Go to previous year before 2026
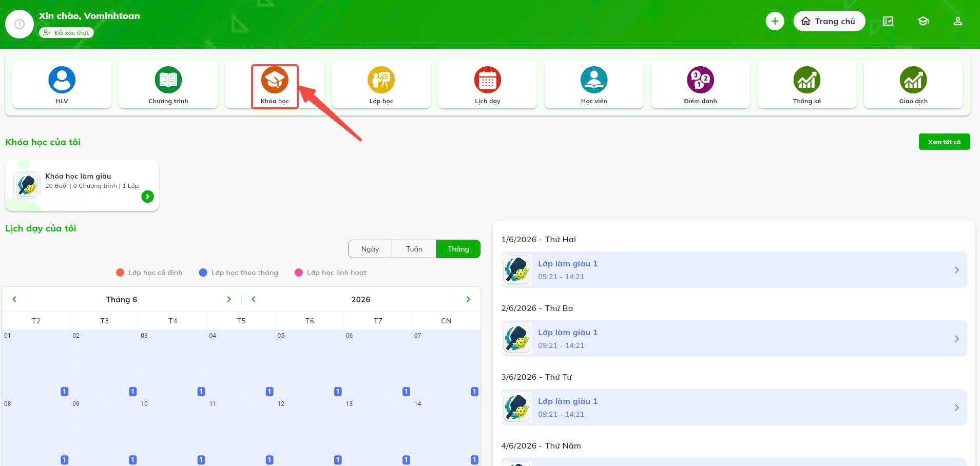The image size is (980, 466). [x=253, y=299]
